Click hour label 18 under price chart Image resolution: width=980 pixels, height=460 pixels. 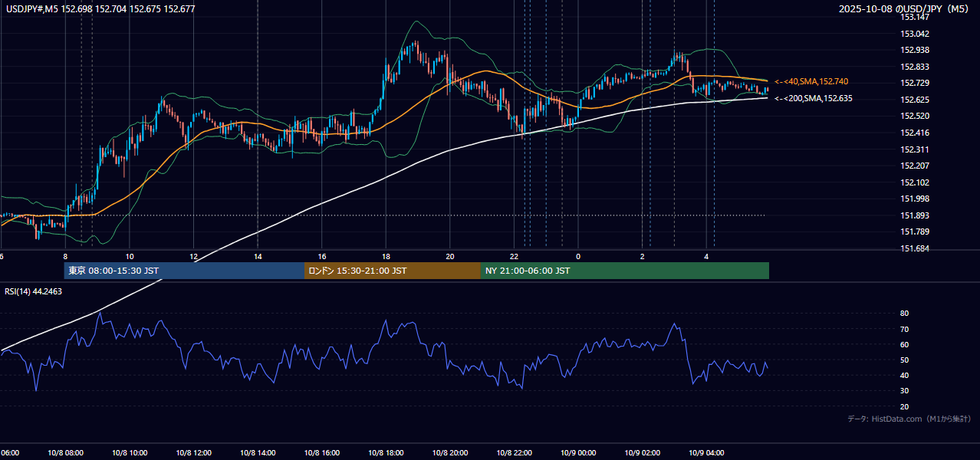(386, 256)
